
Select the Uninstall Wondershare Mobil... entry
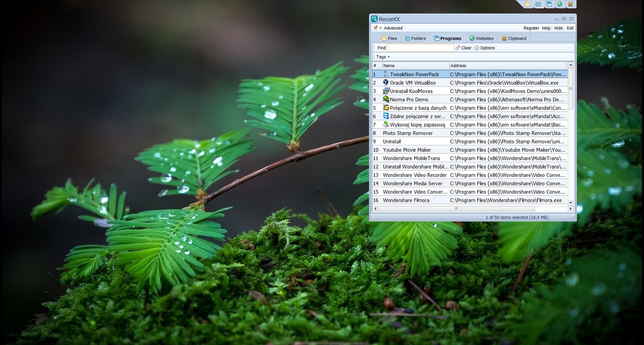click(x=470, y=167)
